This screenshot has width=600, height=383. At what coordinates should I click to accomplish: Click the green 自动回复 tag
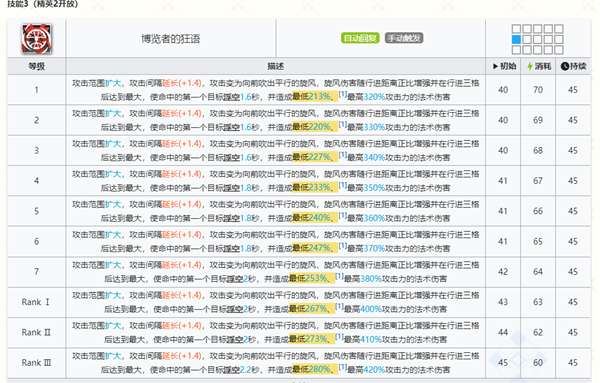pos(360,38)
